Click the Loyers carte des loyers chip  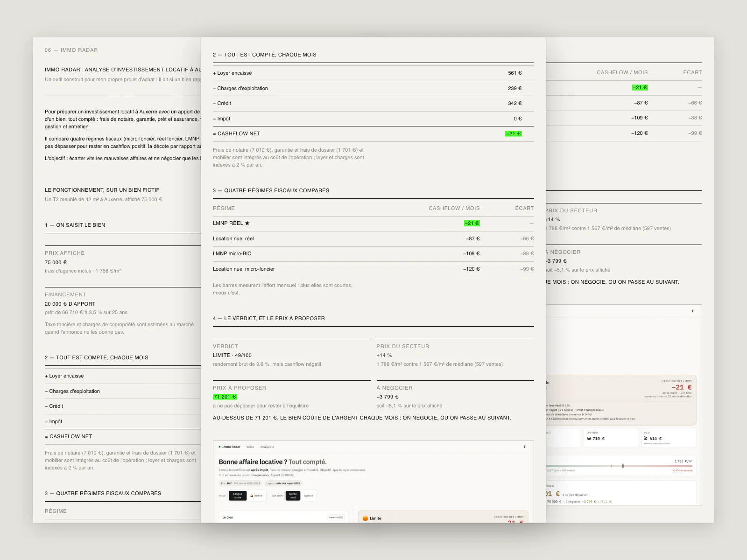coord(283,483)
